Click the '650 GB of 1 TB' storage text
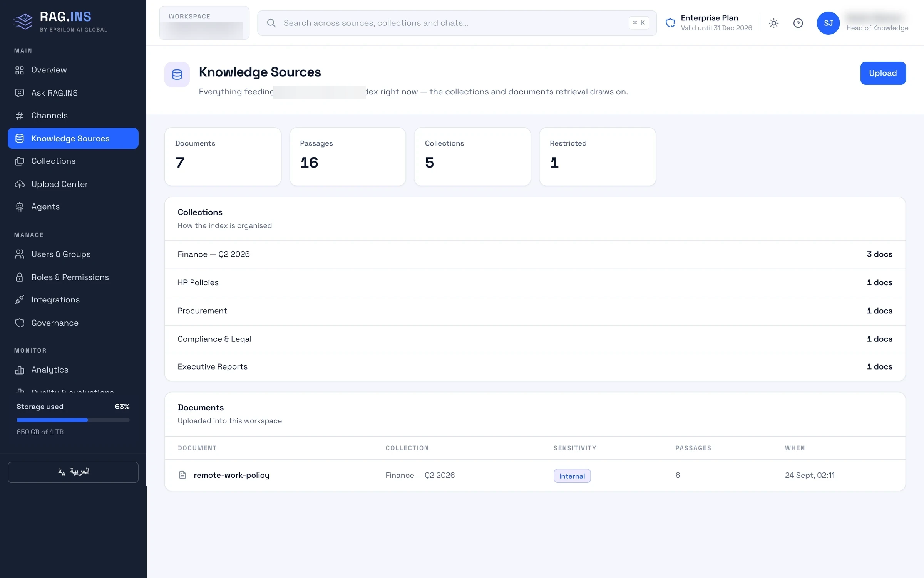Viewport: 924px width, 578px height. click(40, 432)
